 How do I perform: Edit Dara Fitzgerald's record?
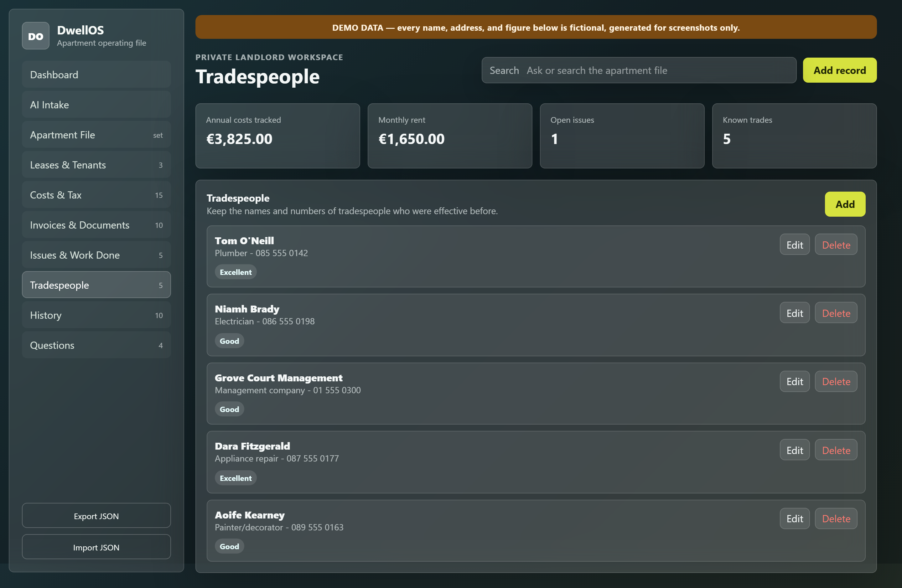[795, 450]
